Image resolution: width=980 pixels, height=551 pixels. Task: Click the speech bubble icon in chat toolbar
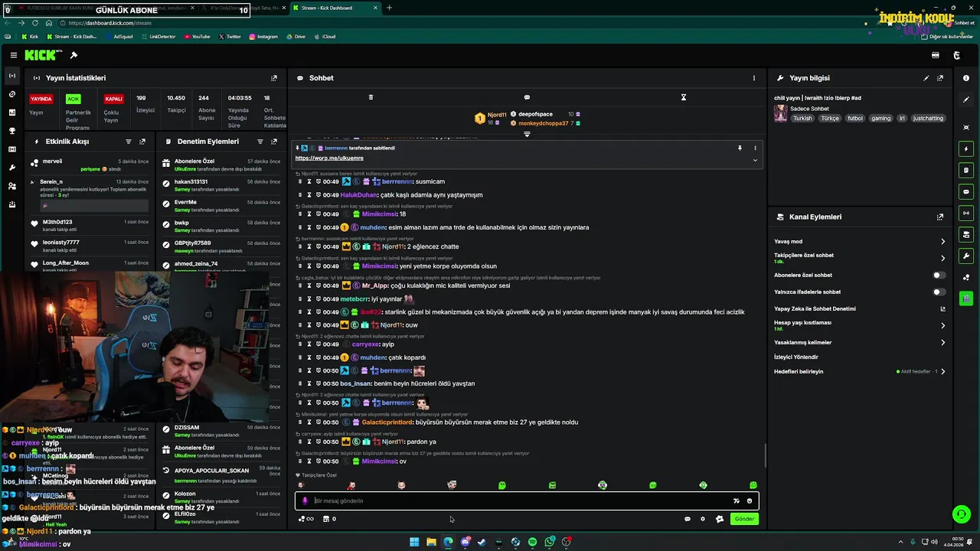[527, 97]
